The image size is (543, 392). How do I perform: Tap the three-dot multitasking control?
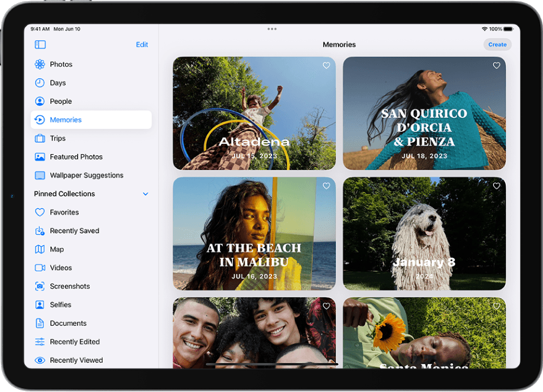(x=272, y=29)
